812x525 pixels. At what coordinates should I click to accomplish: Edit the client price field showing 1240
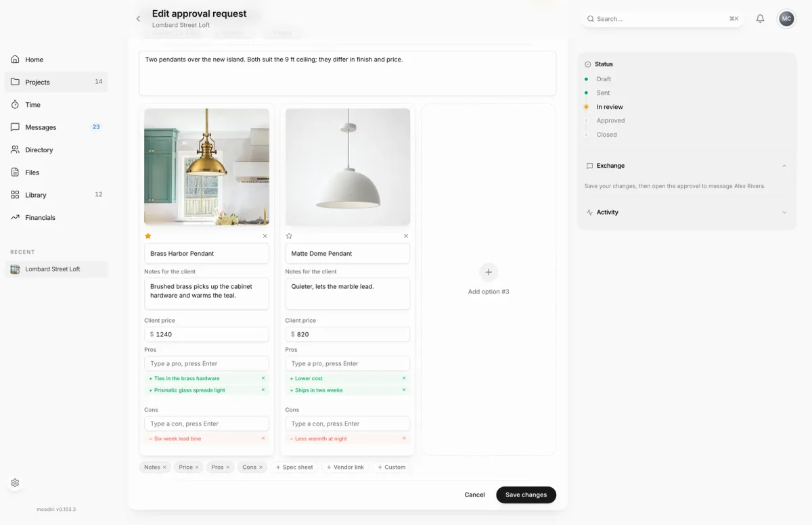click(206, 334)
